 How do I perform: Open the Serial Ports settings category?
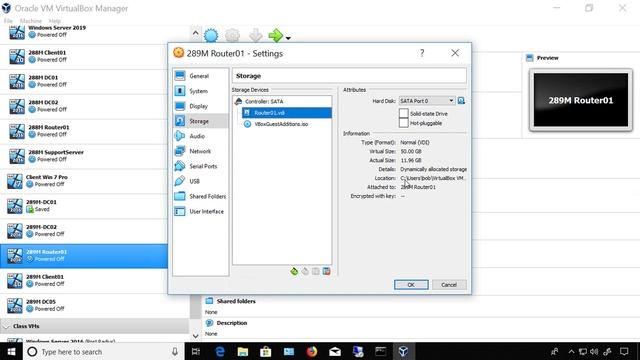(200, 167)
